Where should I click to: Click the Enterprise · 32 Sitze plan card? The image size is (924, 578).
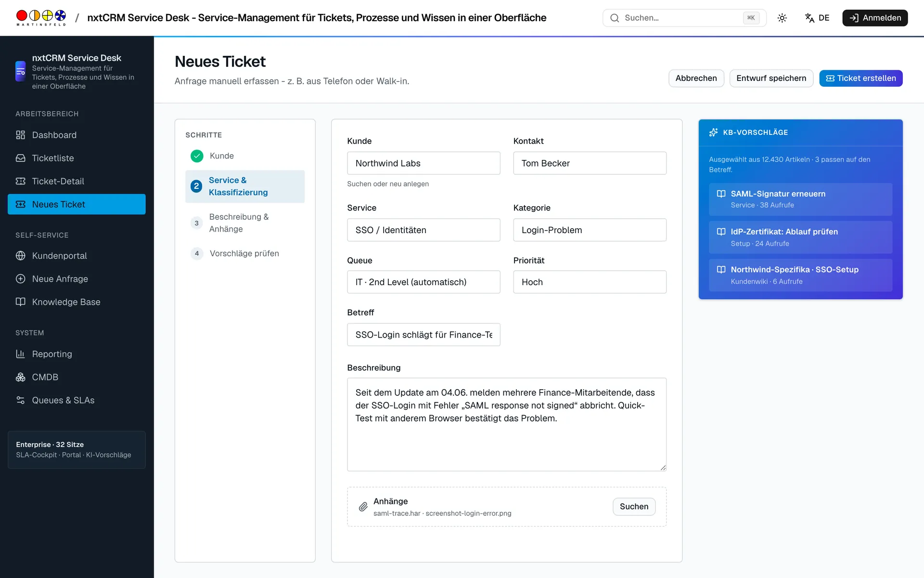pos(77,450)
